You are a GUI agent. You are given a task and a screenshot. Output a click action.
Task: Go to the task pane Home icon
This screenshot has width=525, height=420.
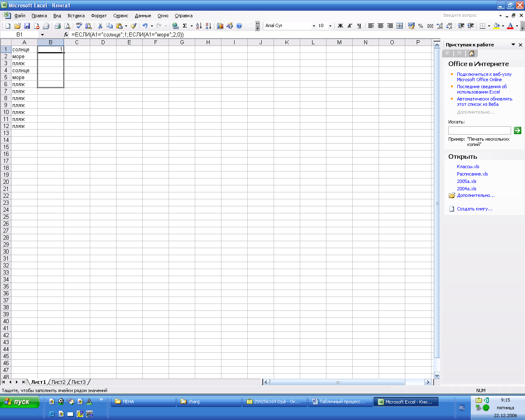point(472,53)
